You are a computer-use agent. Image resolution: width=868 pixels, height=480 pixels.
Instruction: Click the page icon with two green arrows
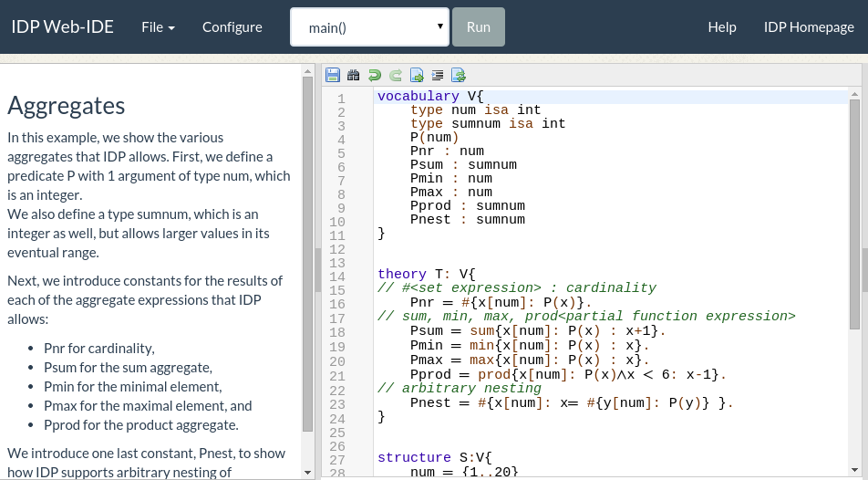click(x=459, y=75)
